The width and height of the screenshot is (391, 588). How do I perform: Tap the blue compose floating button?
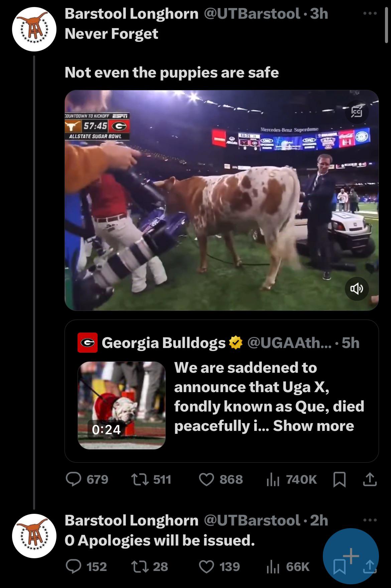(351, 556)
